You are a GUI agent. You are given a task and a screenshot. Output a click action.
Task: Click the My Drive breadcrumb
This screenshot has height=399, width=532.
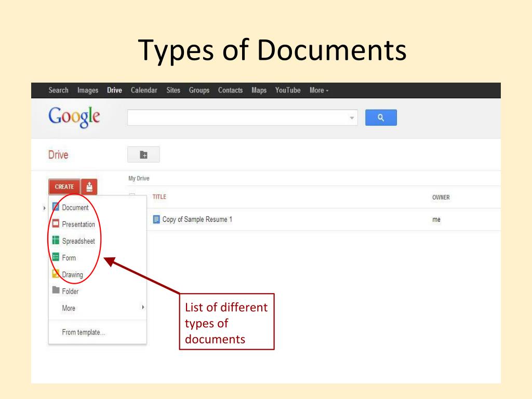click(139, 178)
